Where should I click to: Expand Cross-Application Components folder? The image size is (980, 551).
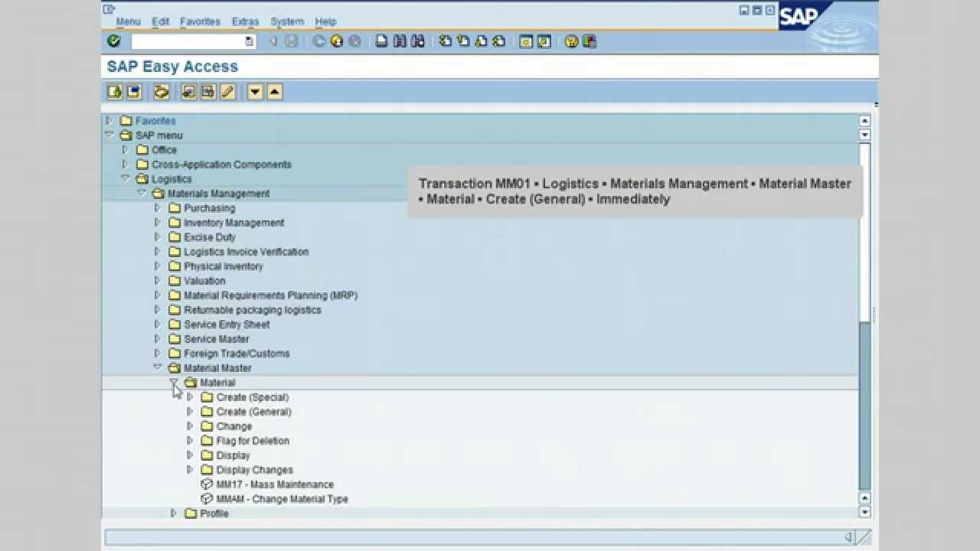click(x=125, y=165)
